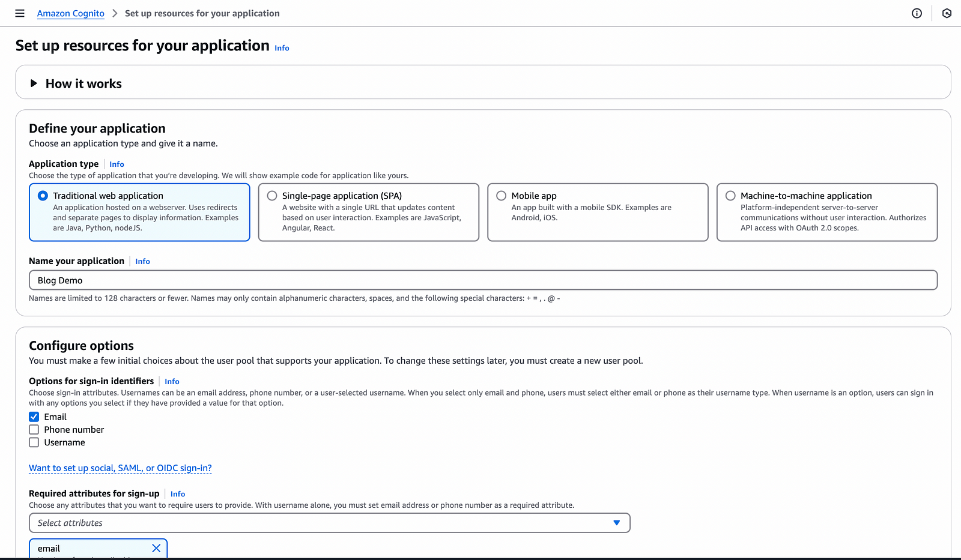Click the 'Set up resources for your application' breadcrumb
Viewport: 961px width, 560px height.
pos(202,13)
